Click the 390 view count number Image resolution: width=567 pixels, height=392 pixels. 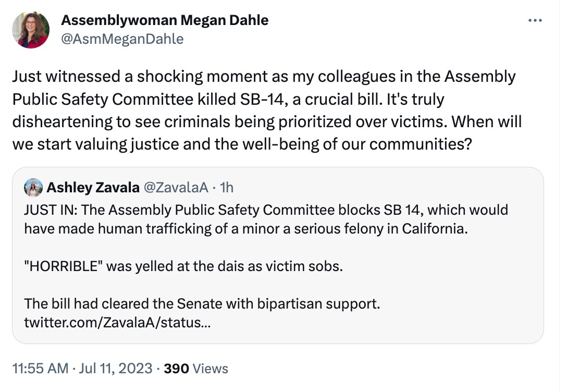[176, 369]
